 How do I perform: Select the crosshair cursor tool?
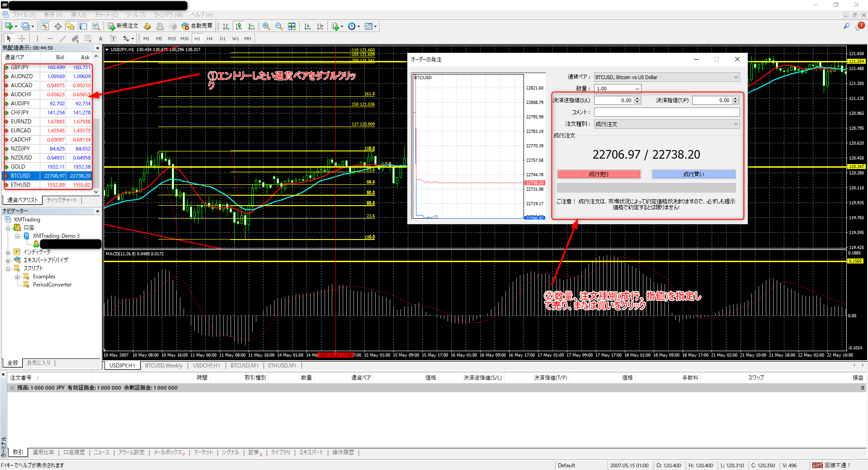22,38
